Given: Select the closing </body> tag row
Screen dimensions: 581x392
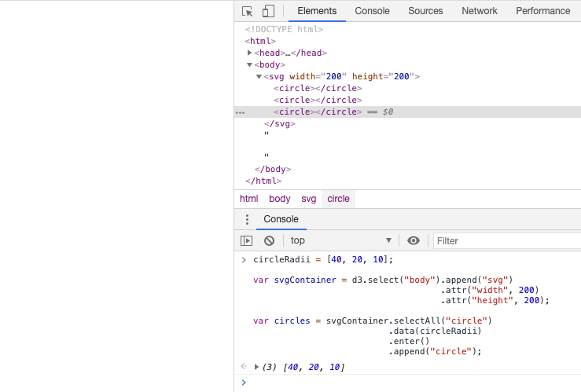Looking at the screenshot, I should 273,169.
